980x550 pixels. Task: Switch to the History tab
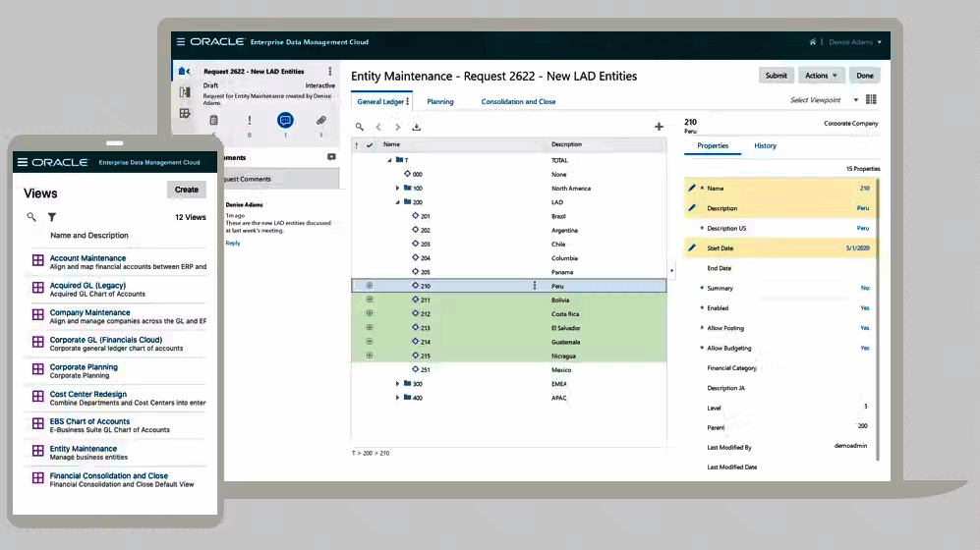(x=765, y=146)
